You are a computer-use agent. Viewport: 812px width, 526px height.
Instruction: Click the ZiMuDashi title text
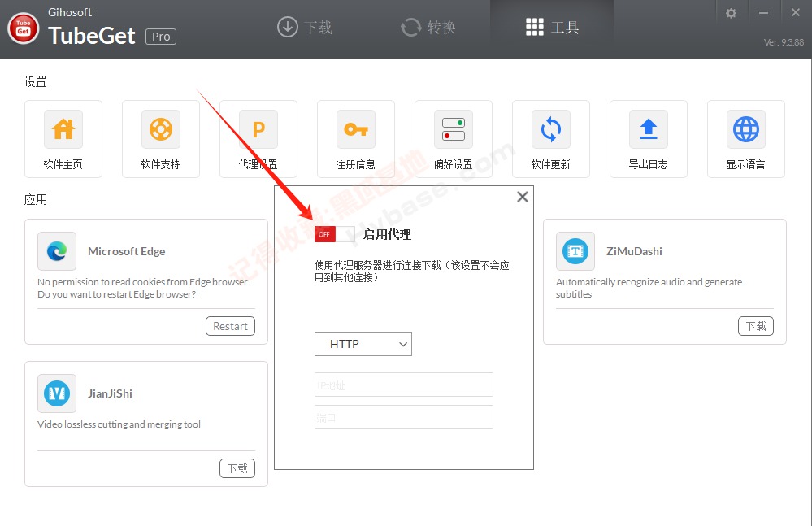click(634, 251)
